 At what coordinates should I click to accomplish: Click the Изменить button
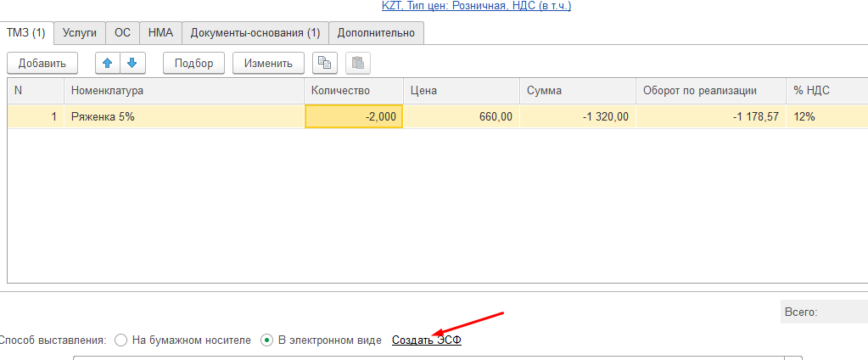coord(268,63)
